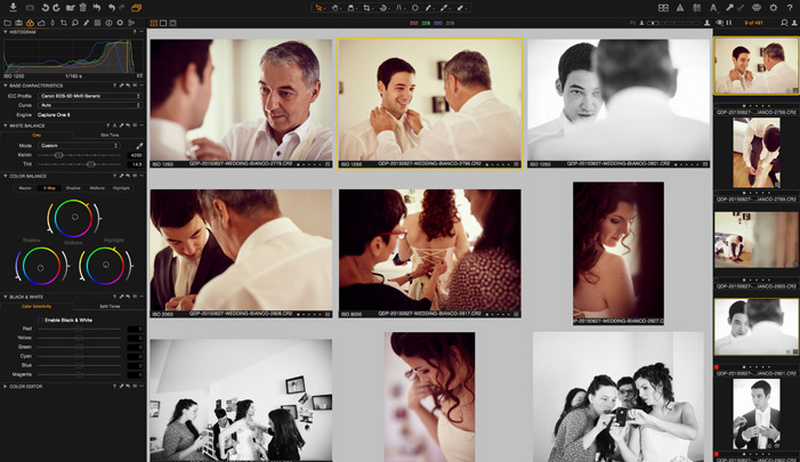Click the 'Engine' value Capture One 8
The height and width of the screenshot is (462, 800).
coord(54,115)
